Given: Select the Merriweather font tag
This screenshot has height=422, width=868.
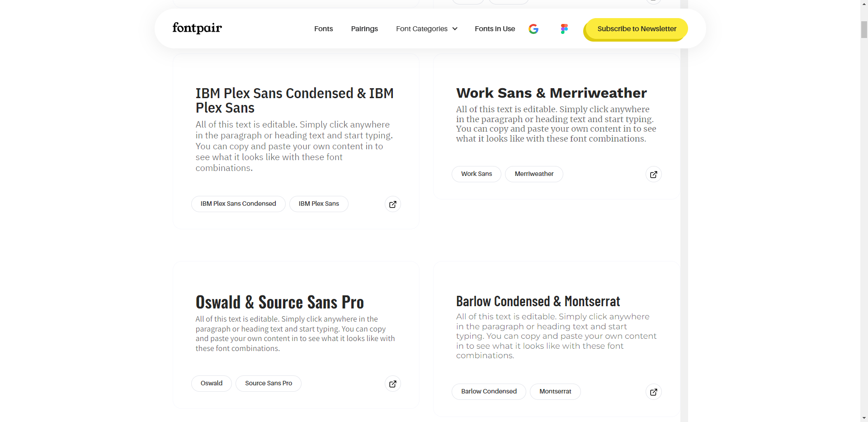Looking at the screenshot, I should click(534, 174).
